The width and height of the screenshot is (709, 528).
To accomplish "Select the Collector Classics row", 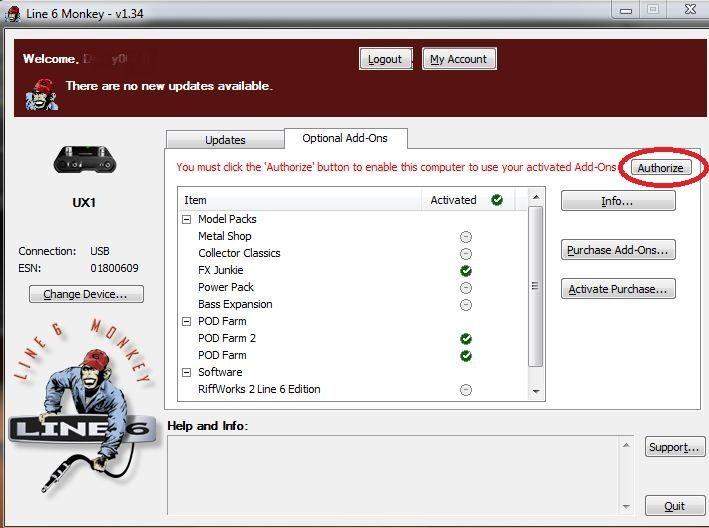I will [353, 254].
